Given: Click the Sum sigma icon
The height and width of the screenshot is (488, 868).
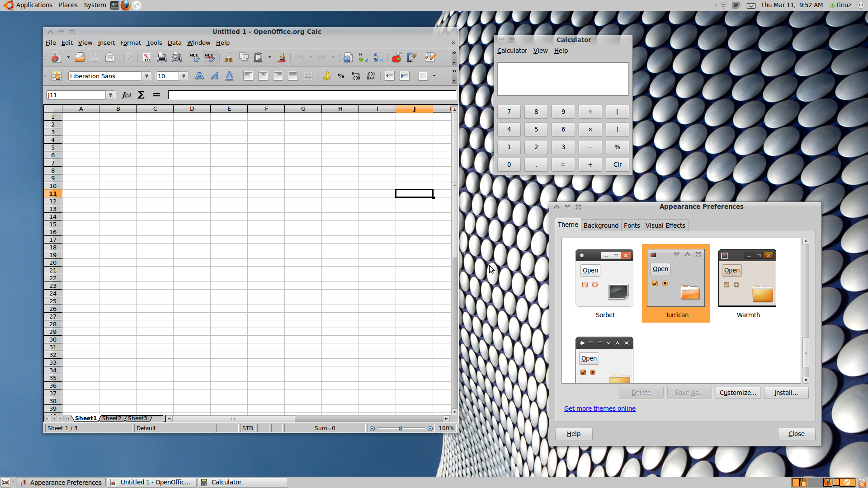Looking at the screenshot, I should [141, 95].
